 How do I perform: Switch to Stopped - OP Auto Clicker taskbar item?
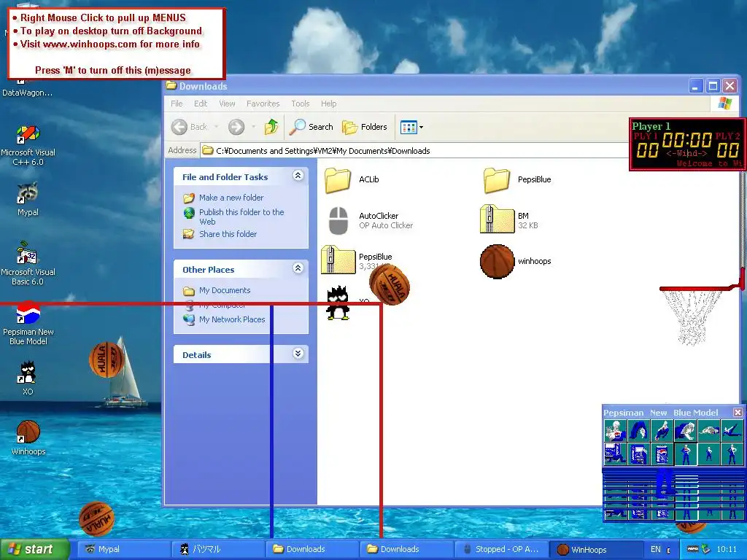pyautogui.click(x=501, y=549)
